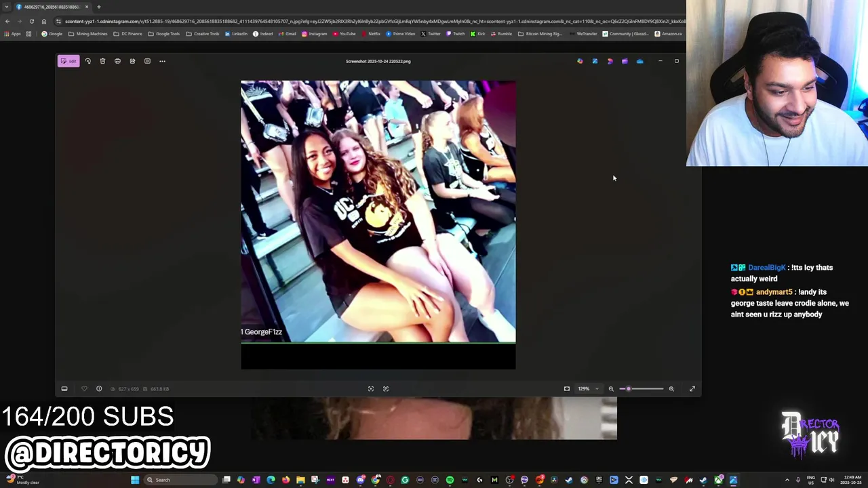Share the screenshot from Photos toolbar
This screenshot has height=488, width=868.
point(132,61)
